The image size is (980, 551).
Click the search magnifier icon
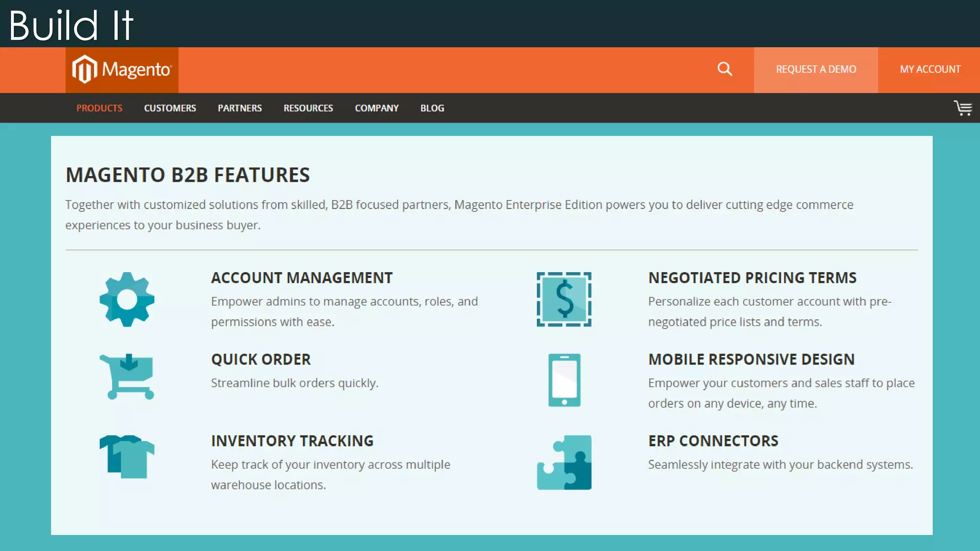pyautogui.click(x=724, y=69)
